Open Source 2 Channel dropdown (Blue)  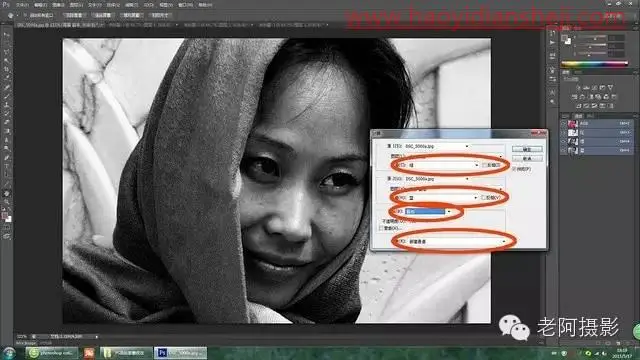(x=442, y=198)
